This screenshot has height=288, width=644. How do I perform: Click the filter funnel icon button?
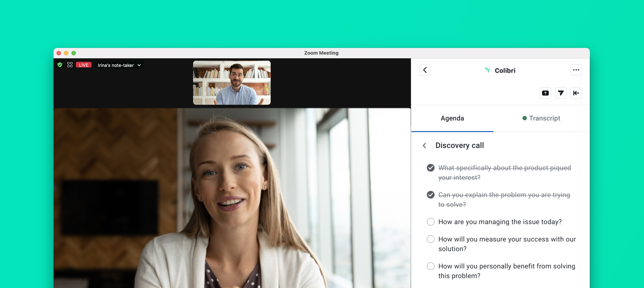click(x=561, y=93)
